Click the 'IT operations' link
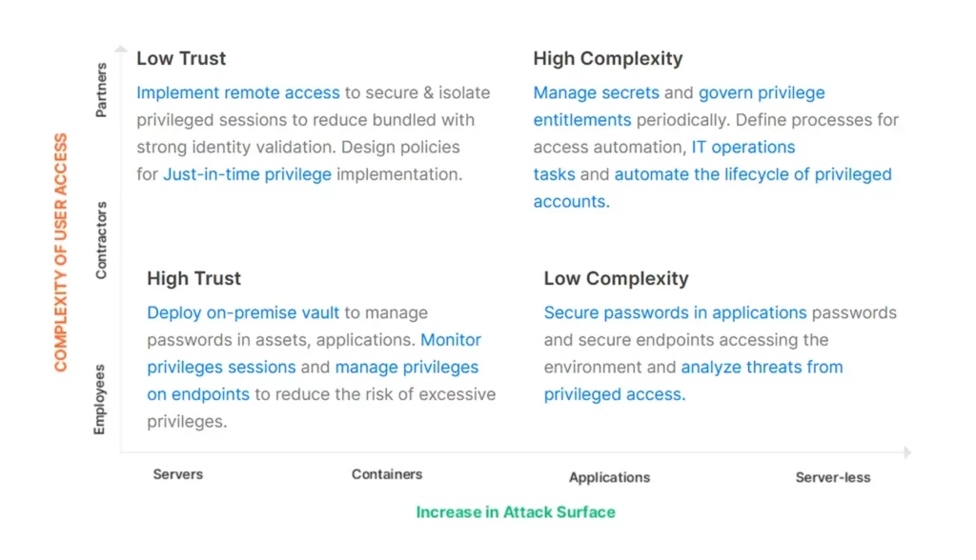 pyautogui.click(x=742, y=147)
